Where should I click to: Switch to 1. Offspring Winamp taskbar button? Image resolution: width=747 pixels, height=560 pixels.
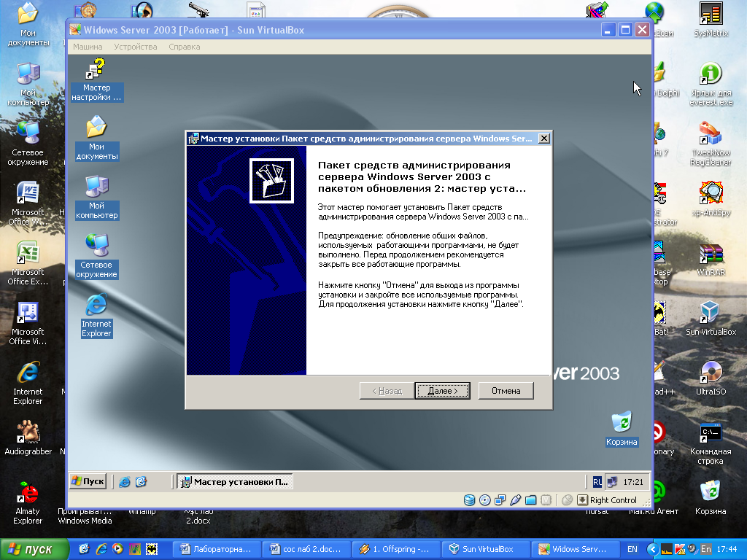[396, 549]
